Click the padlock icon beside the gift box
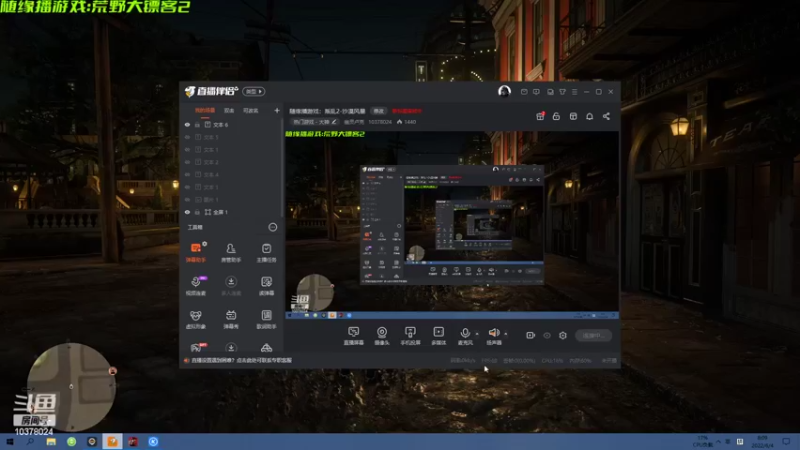 pyautogui.click(x=556, y=116)
